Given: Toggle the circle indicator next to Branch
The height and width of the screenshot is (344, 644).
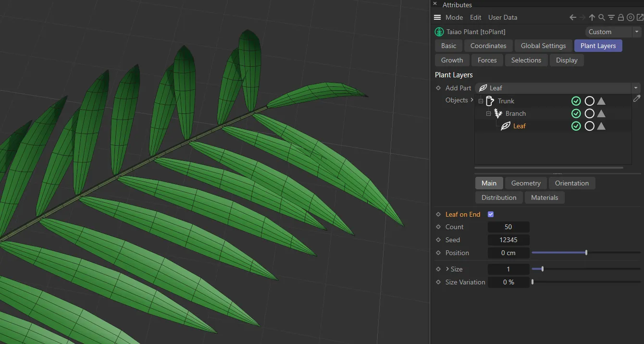Looking at the screenshot, I should coord(590,113).
